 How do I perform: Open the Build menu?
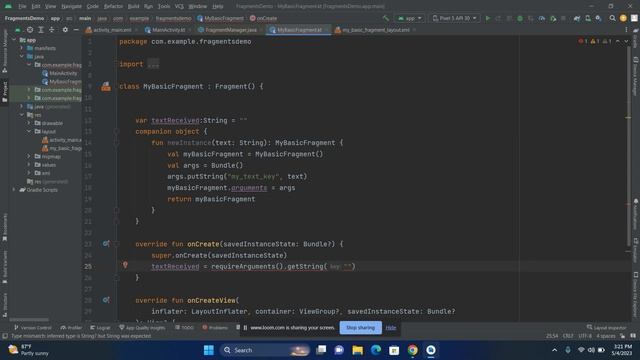point(133,7)
